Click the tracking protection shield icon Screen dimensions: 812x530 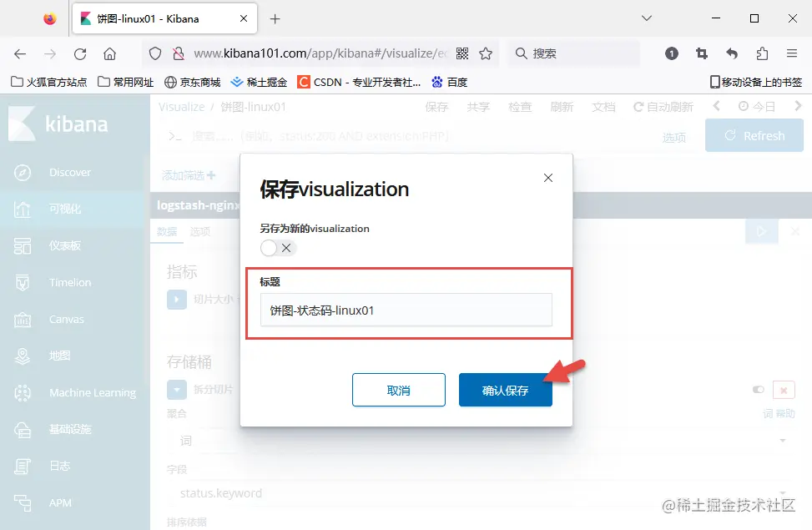click(155, 53)
